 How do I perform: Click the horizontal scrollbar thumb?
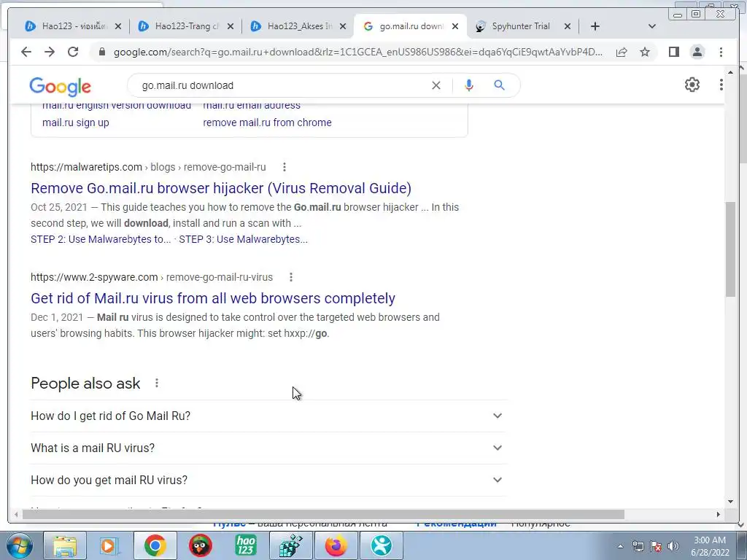tap(323, 514)
